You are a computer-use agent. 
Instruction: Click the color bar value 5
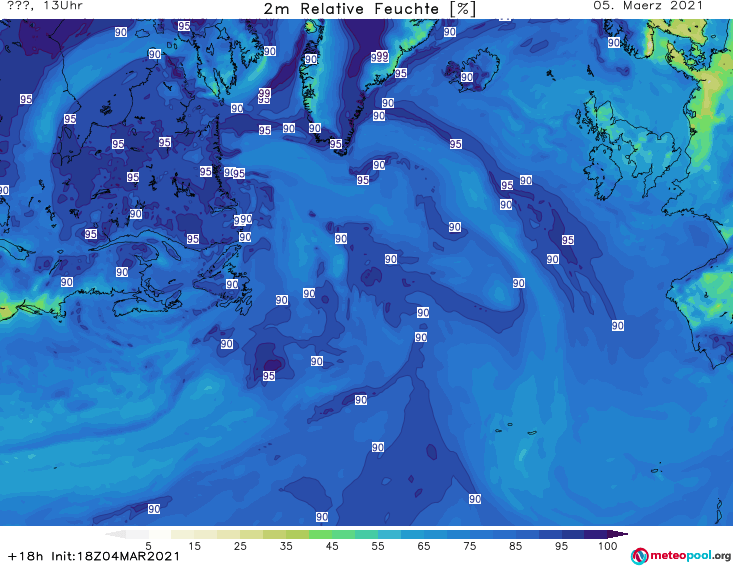pyautogui.click(x=148, y=546)
